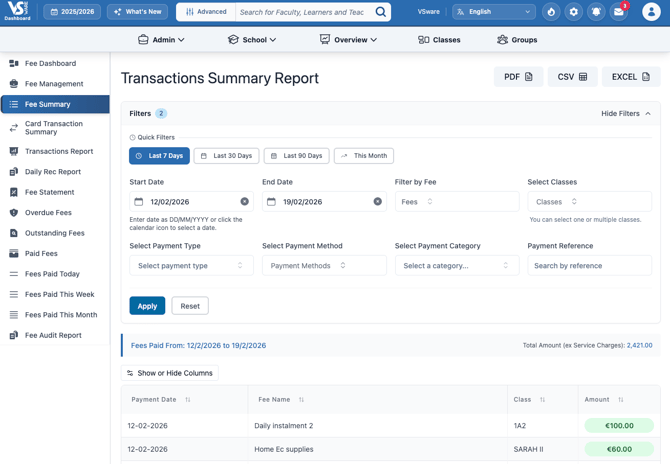Image resolution: width=670 pixels, height=464 pixels.
Task: Clear the Start Date value
Action: point(245,202)
